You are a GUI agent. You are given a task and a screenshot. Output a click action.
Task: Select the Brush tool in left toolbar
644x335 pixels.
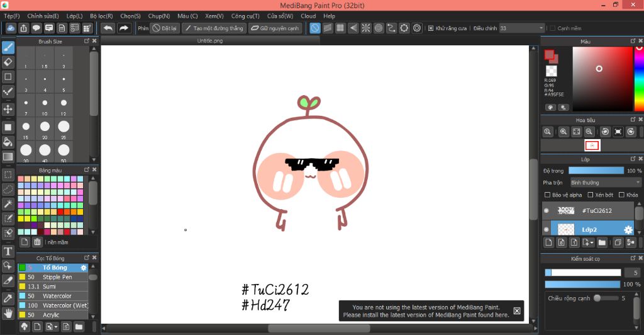tap(8, 48)
